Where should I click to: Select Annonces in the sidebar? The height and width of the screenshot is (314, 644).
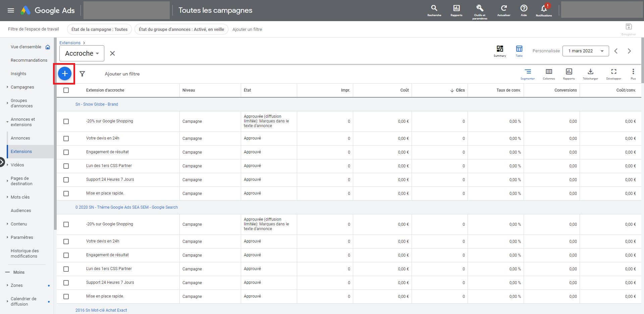coord(20,138)
